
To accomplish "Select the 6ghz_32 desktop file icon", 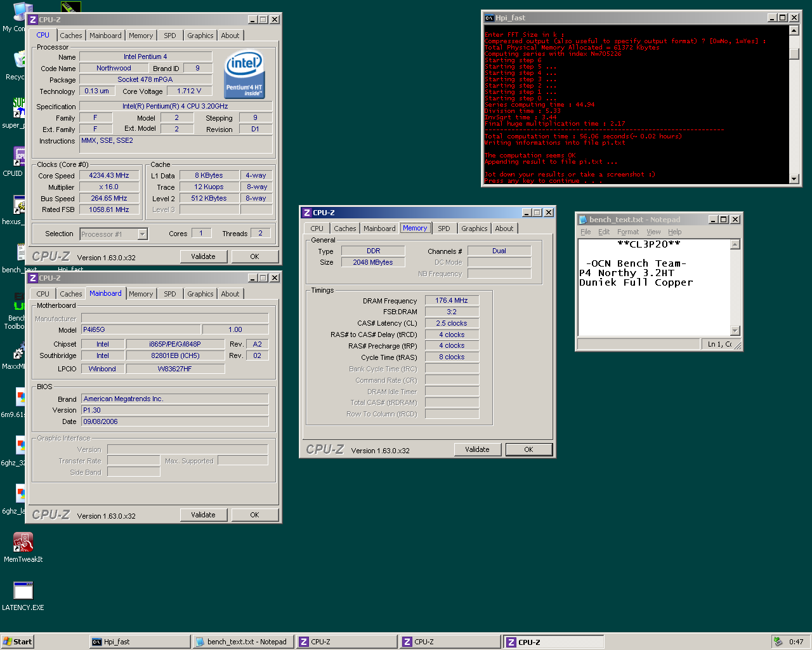I will [14, 451].
